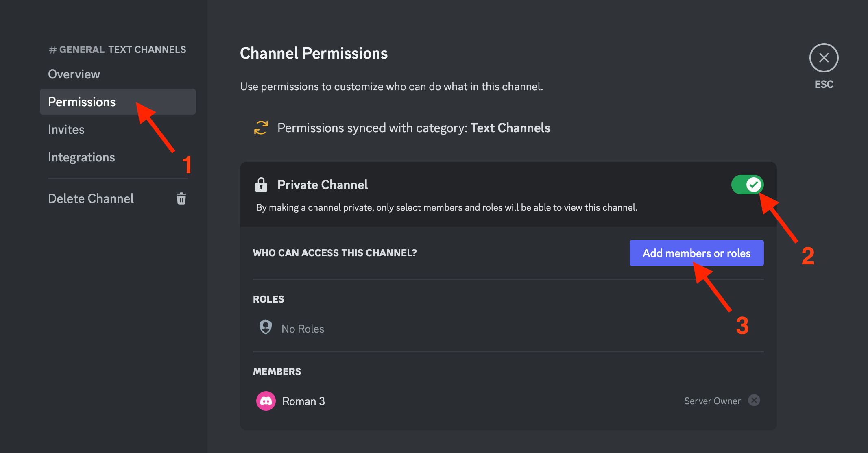Screen dimensions: 868x453
Task: Click the Text Channels category name
Action: [x=510, y=128]
